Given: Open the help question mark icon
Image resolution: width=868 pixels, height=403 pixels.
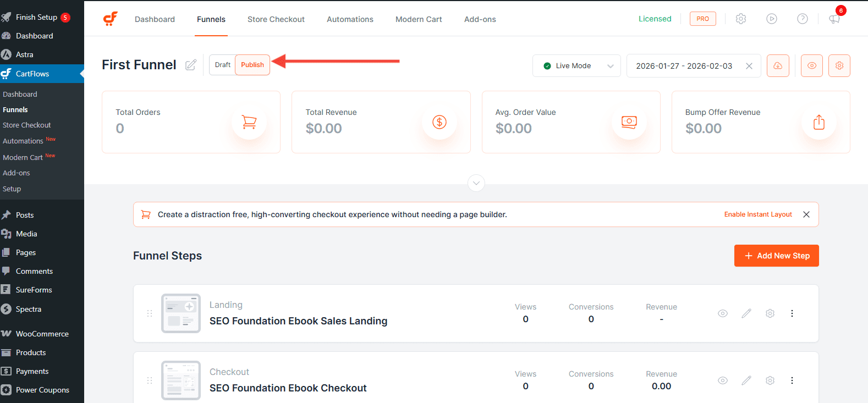Looking at the screenshot, I should coord(803,19).
